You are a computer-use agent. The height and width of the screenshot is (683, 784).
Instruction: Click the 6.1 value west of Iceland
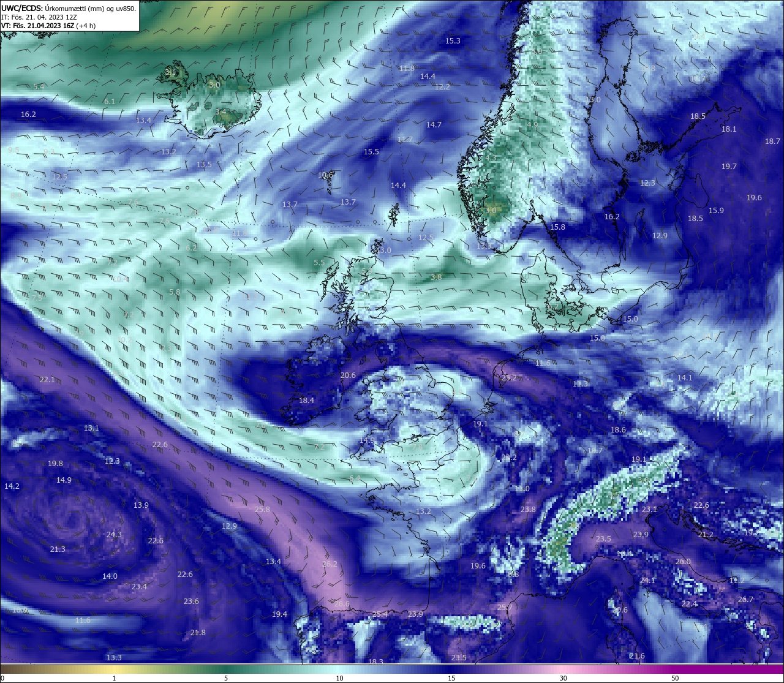point(110,102)
